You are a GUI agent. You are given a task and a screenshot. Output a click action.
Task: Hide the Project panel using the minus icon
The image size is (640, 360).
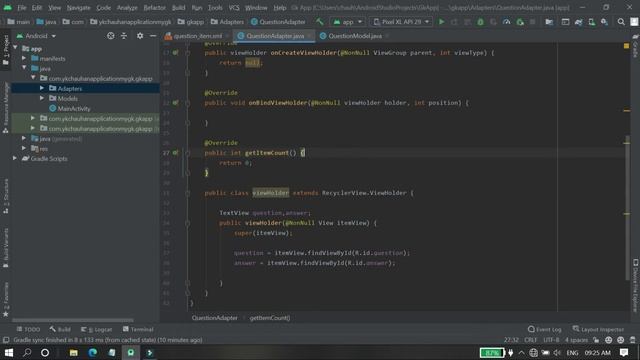point(153,36)
